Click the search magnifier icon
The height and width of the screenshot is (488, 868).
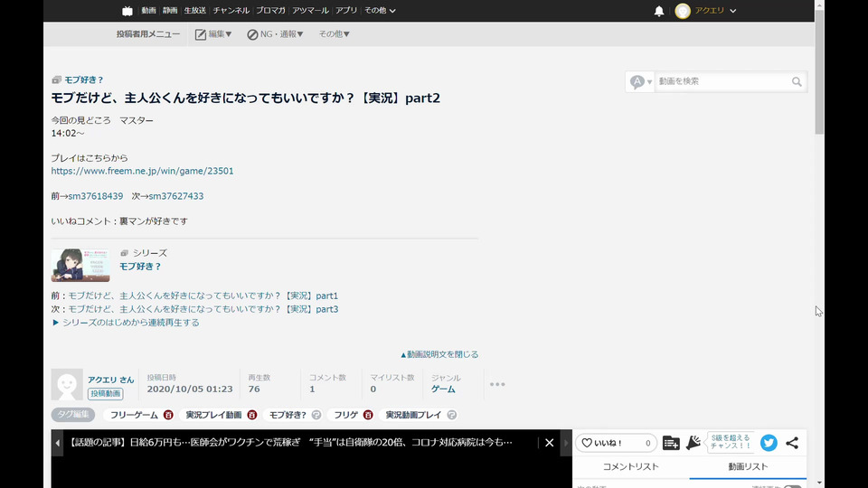tap(797, 82)
